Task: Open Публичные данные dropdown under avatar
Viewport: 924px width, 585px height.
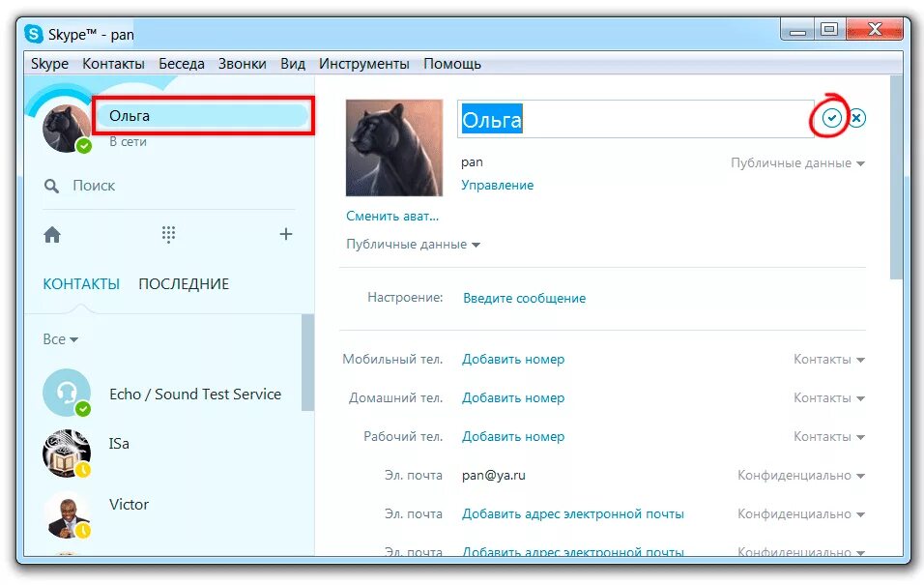Action: pos(413,244)
